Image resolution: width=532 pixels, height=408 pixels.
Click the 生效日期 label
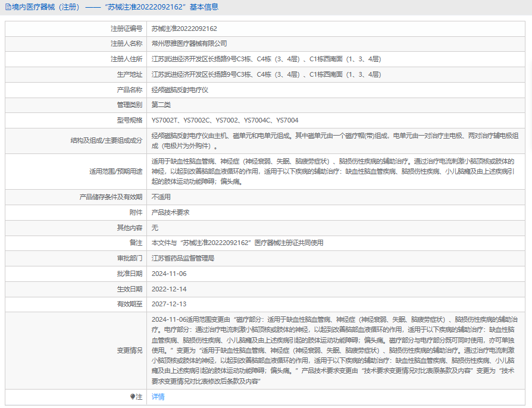coord(130,289)
